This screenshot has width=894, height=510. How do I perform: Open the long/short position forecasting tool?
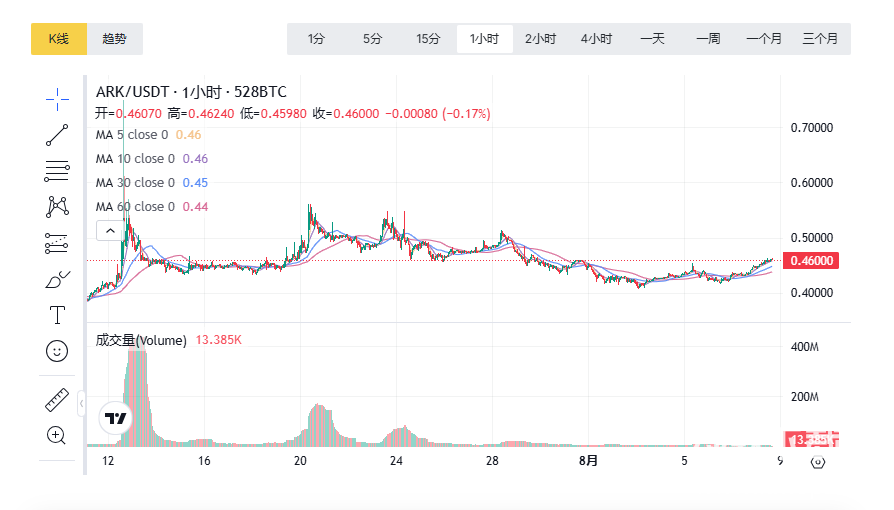coord(57,243)
